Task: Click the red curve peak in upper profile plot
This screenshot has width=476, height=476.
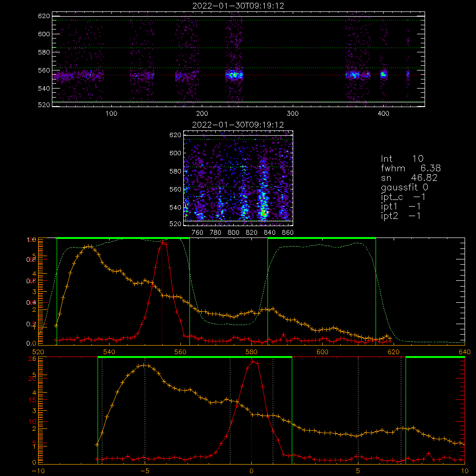Action: click(163, 243)
